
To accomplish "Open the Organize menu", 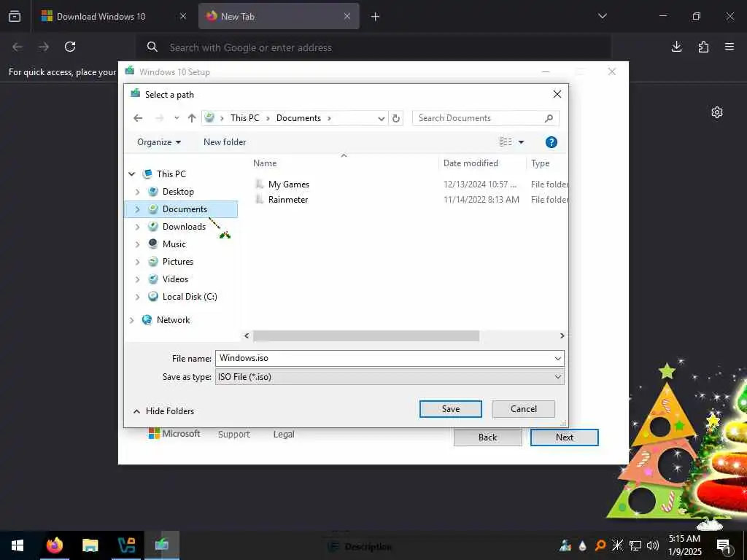I will tap(159, 142).
